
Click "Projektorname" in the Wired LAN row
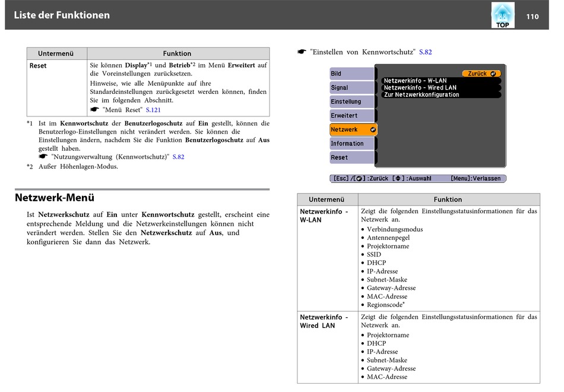click(388, 335)
